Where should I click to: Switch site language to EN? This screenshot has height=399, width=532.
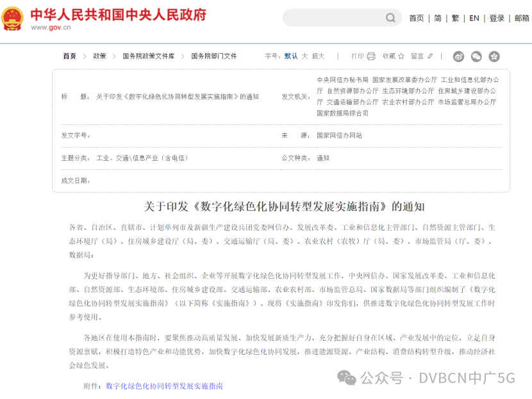click(x=474, y=18)
